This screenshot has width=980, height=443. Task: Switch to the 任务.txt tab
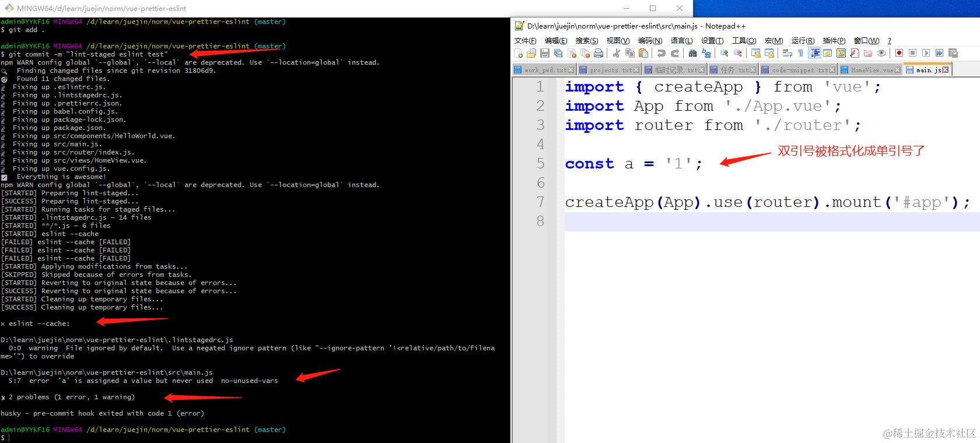733,70
